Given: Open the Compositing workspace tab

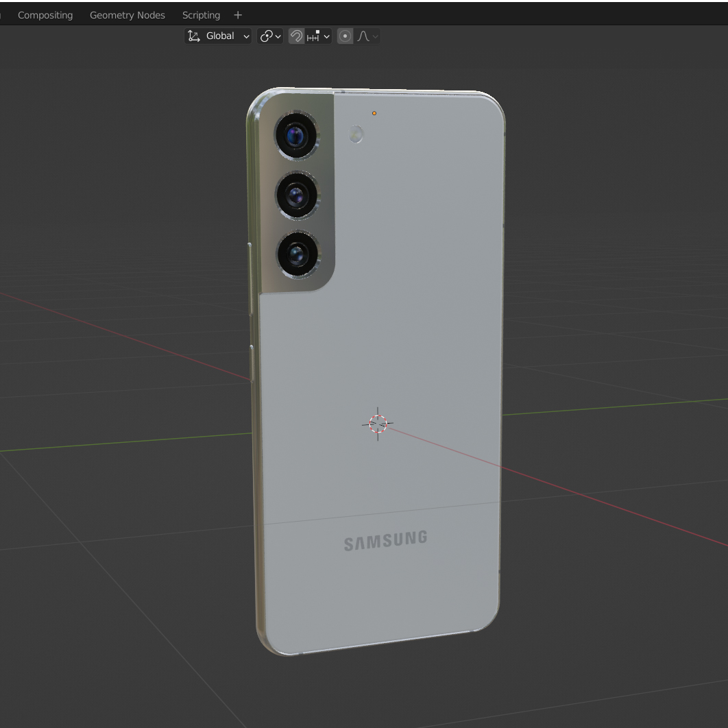Looking at the screenshot, I should [45, 15].
